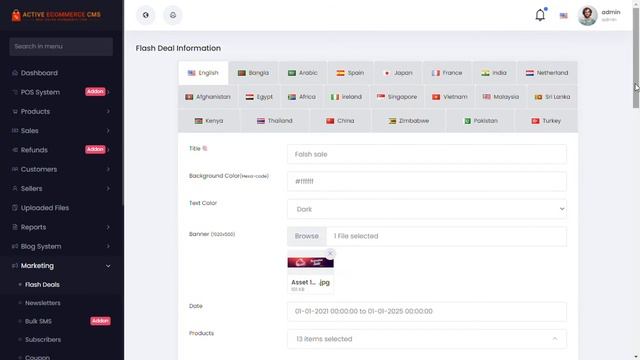Open admin profile avatar
This screenshot has width=640, height=360.
point(587,16)
